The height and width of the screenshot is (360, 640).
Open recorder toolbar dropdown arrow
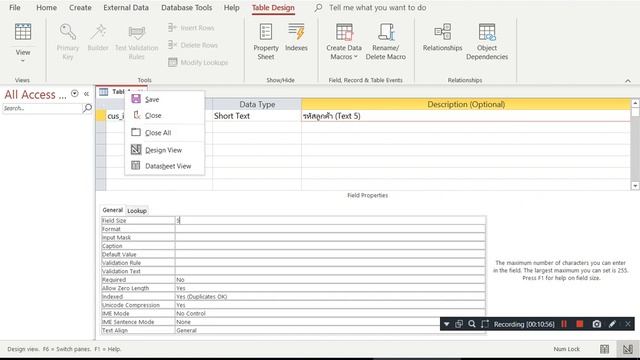point(447,324)
